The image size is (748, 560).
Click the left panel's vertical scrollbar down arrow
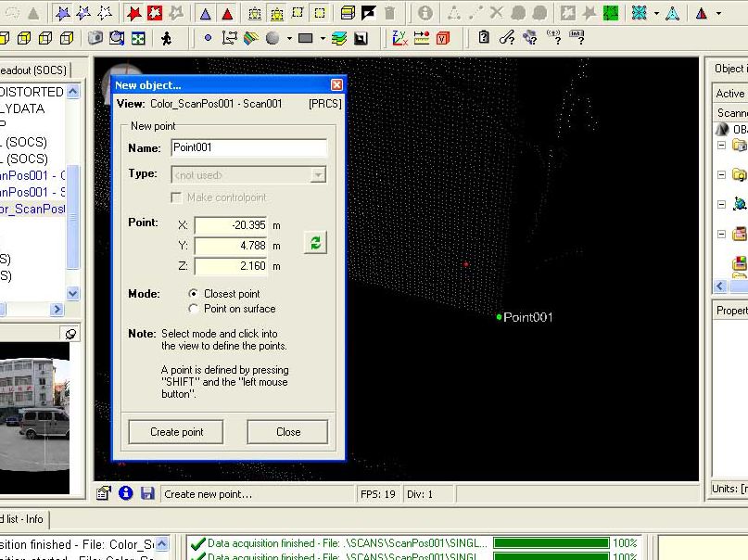click(x=73, y=293)
